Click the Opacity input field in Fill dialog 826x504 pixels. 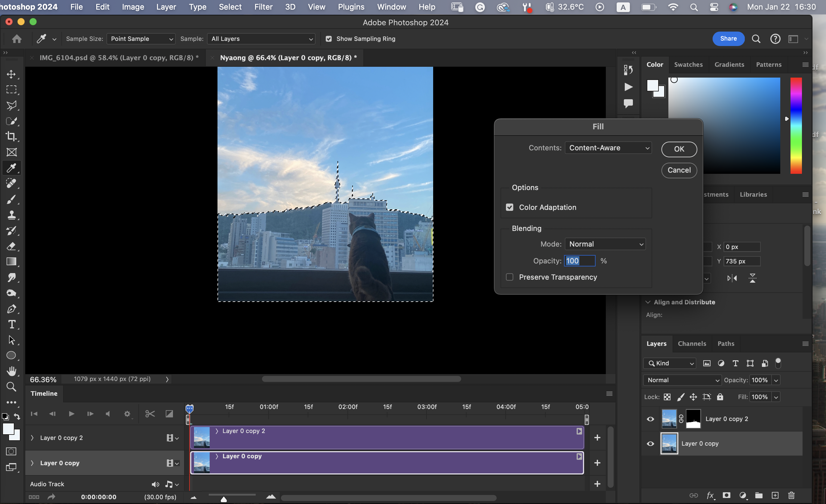click(579, 261)
